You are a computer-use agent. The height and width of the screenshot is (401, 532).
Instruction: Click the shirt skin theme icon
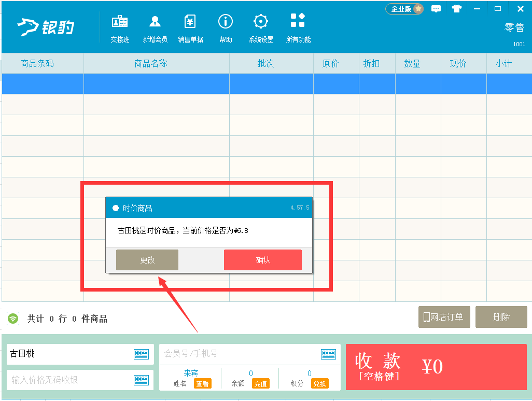pyautogui.click(x=456, y=9)
